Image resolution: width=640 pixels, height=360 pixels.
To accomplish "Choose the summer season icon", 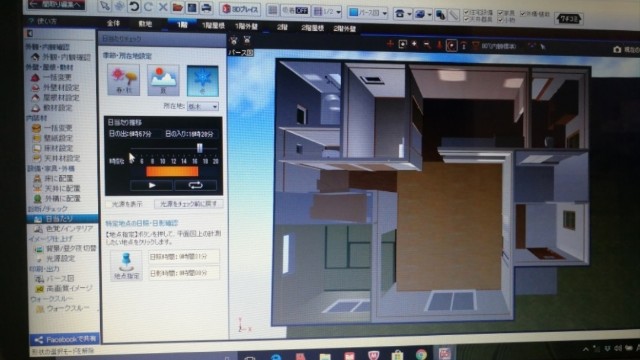I will pyautogui.click(x=163, y=80).
